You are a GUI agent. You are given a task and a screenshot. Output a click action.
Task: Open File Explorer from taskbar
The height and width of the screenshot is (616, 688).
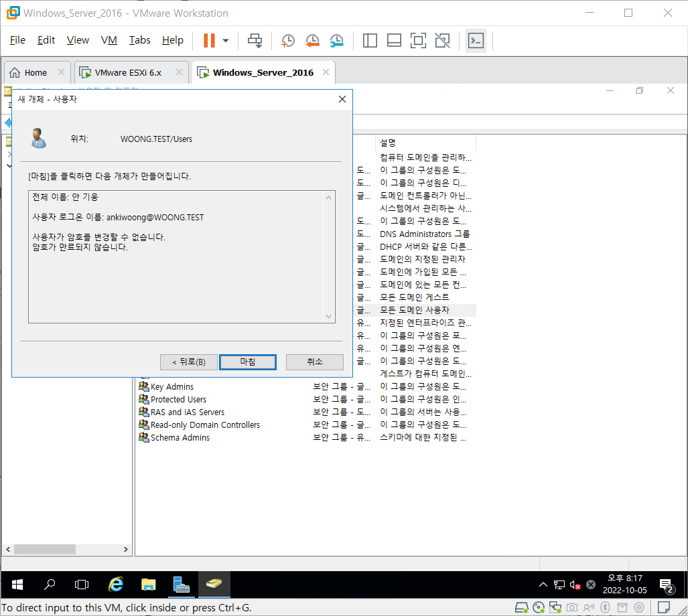coord(149,585)
